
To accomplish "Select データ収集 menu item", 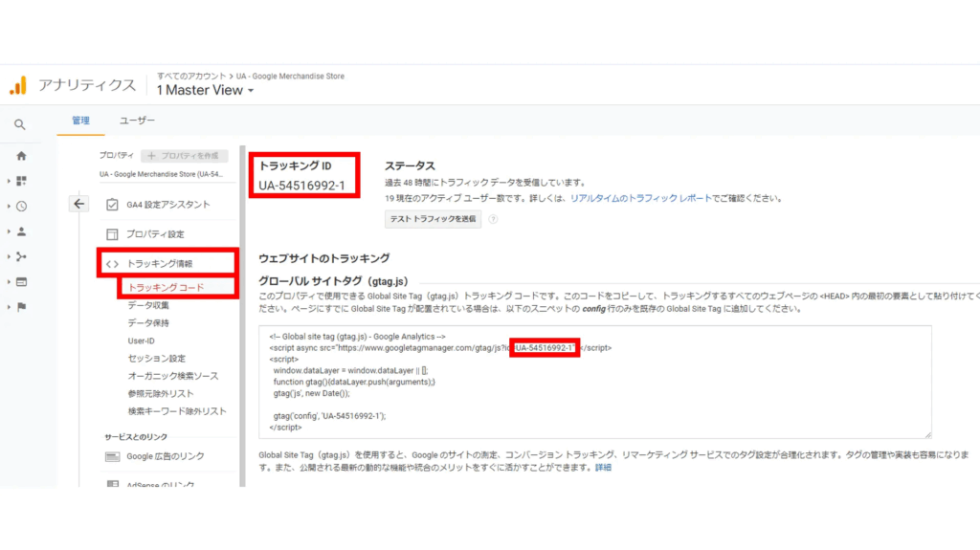I will coord(148,305).
